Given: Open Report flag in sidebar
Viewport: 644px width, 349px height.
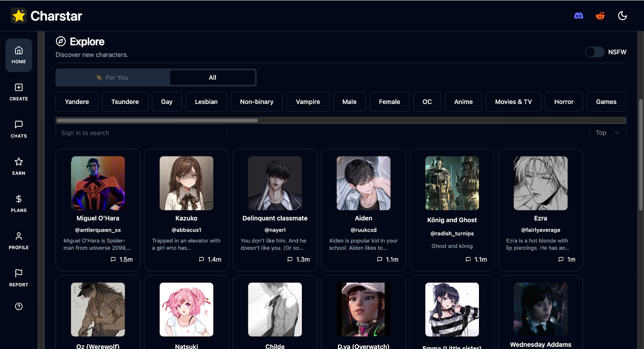Looking at the screenshot, I should click(x=19, y=278).
